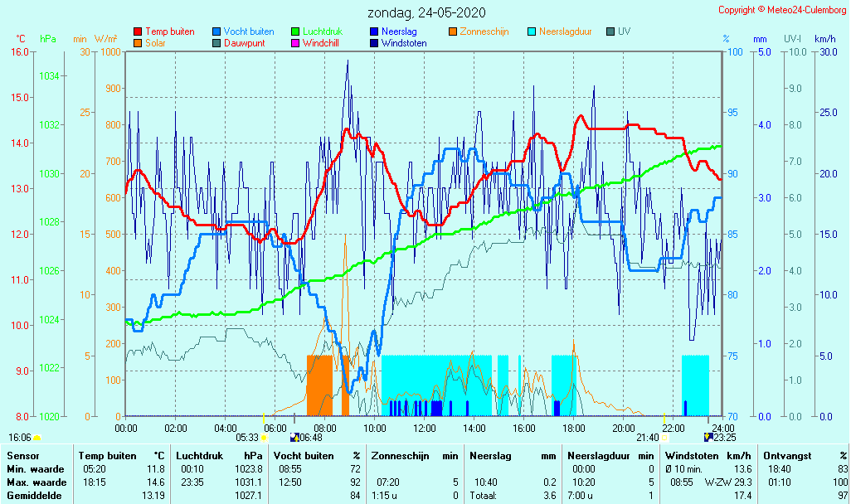The height and width of the screenshot is (504, 851).
Task: Select the Windstoten legend label
Action: pos(404,43)
